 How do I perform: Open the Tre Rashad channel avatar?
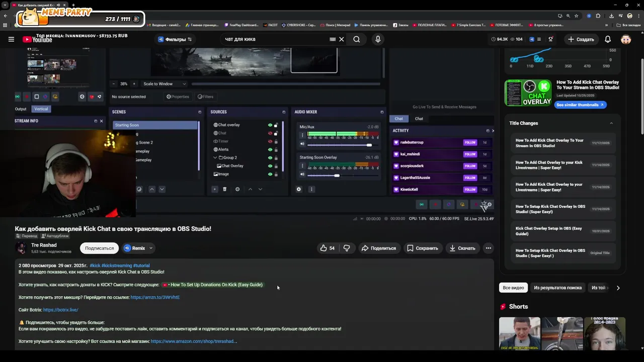click(x=21, y=248)
